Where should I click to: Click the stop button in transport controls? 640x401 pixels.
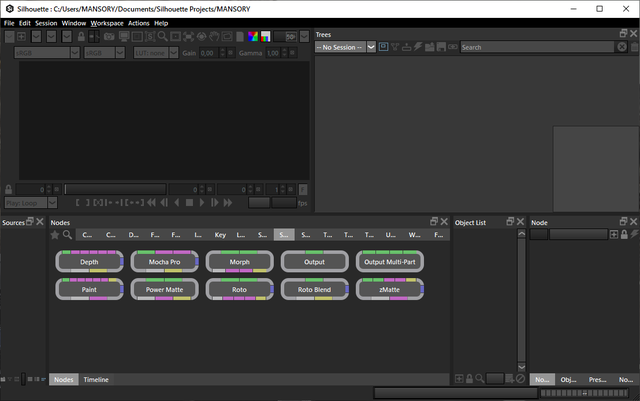(189, 203)
